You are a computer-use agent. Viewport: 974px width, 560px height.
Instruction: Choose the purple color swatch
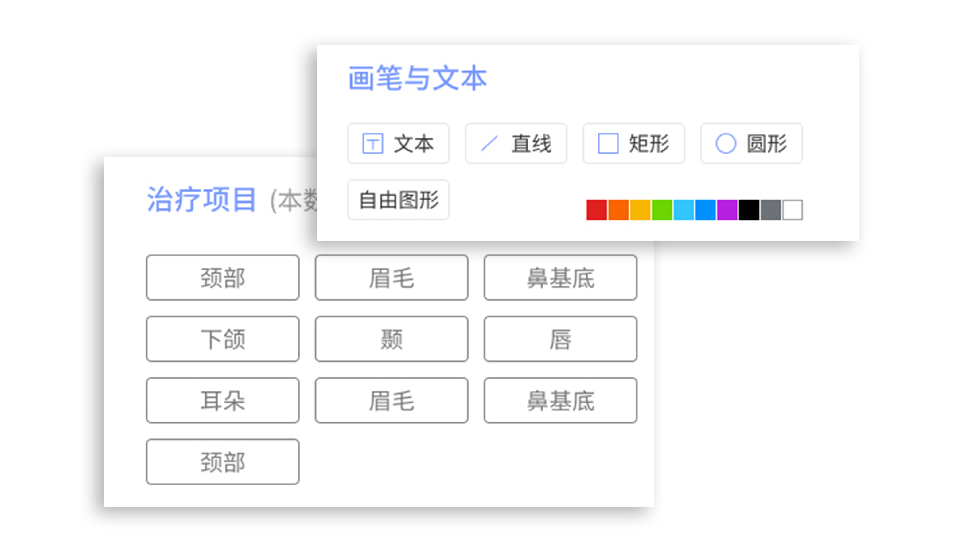(x=727, y=210)
